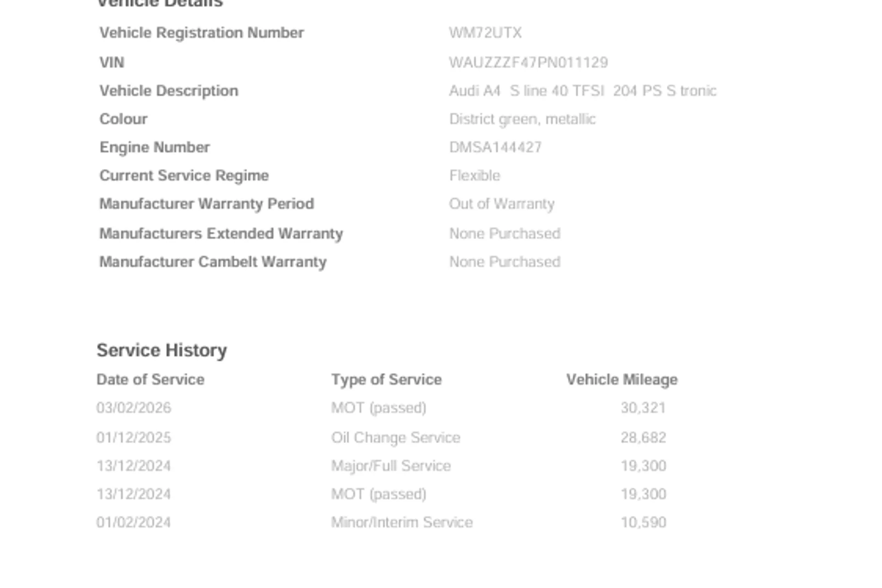Click the VIN value WAUZZZF47PN011129

tap(528, 62)
